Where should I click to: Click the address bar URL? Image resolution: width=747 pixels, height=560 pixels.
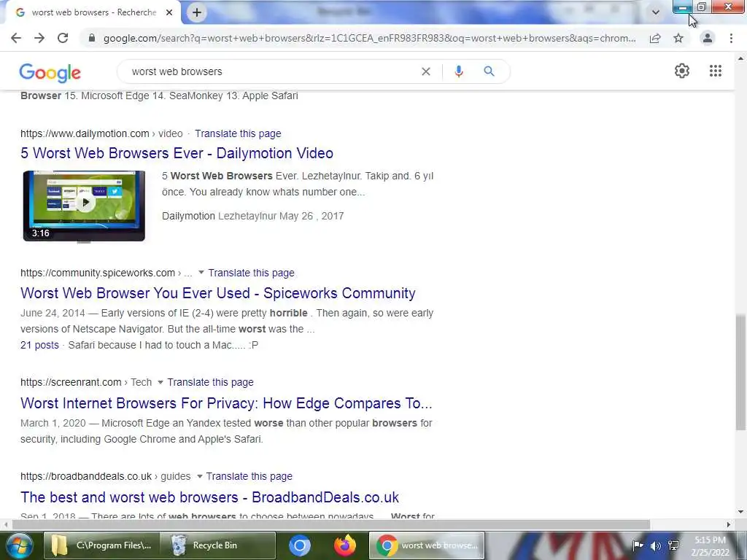(x=369, y=38)
